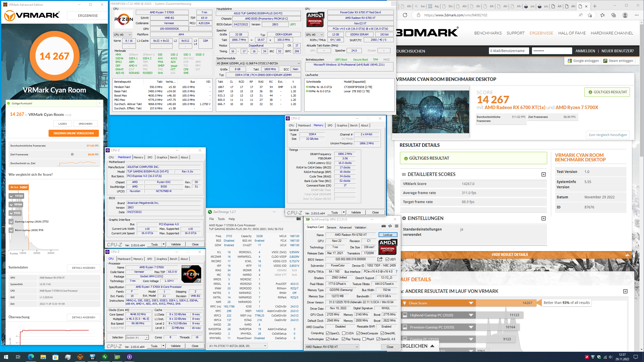Click the Speichern button in VRMark
644x362 pixels.
tap(86, 124)
